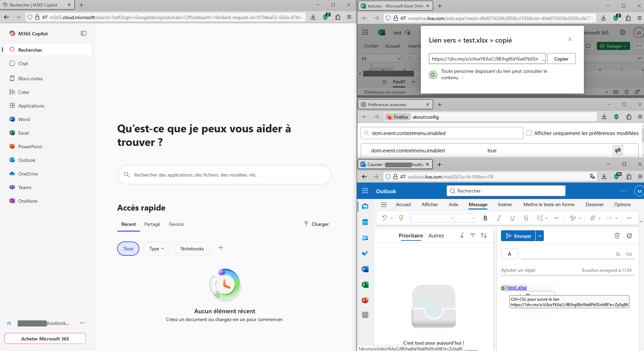
Task: Click the Acheter Microsoft 365 button
Action: coord(45,339)
